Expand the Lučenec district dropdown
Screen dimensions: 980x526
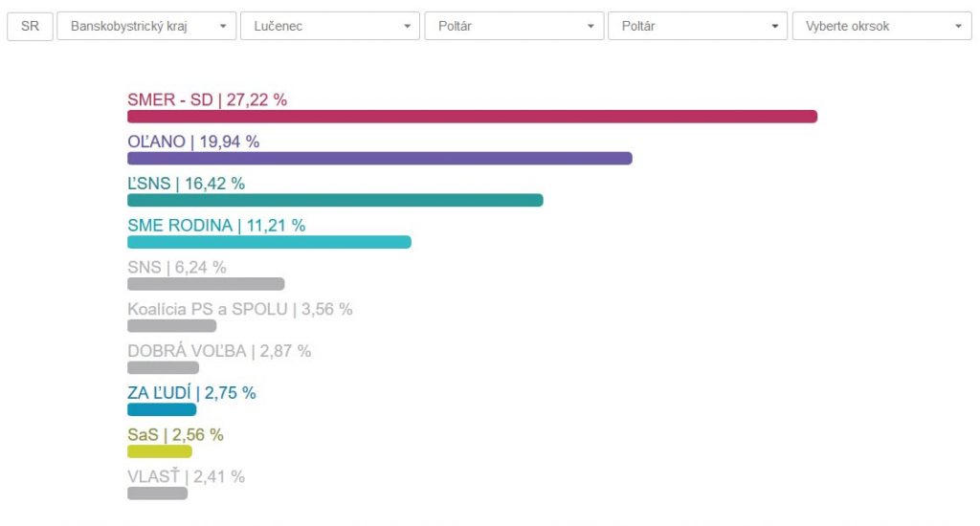330,26
